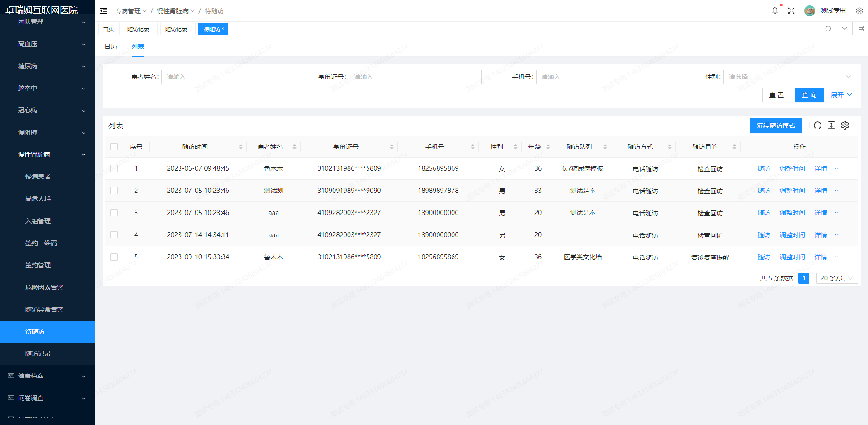This screenshot has height=425, width=868.
Task: Sort by 随访方式 column arrows
Action: [670, 147]
